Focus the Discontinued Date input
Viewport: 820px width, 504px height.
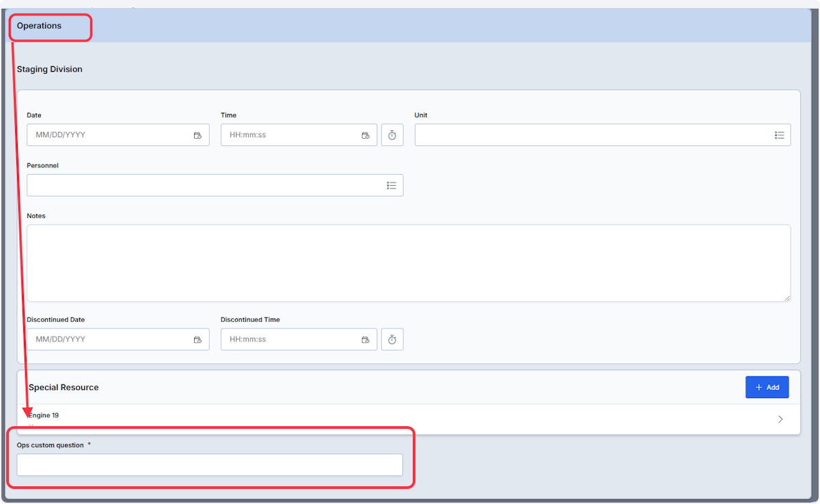click(118, 339)
